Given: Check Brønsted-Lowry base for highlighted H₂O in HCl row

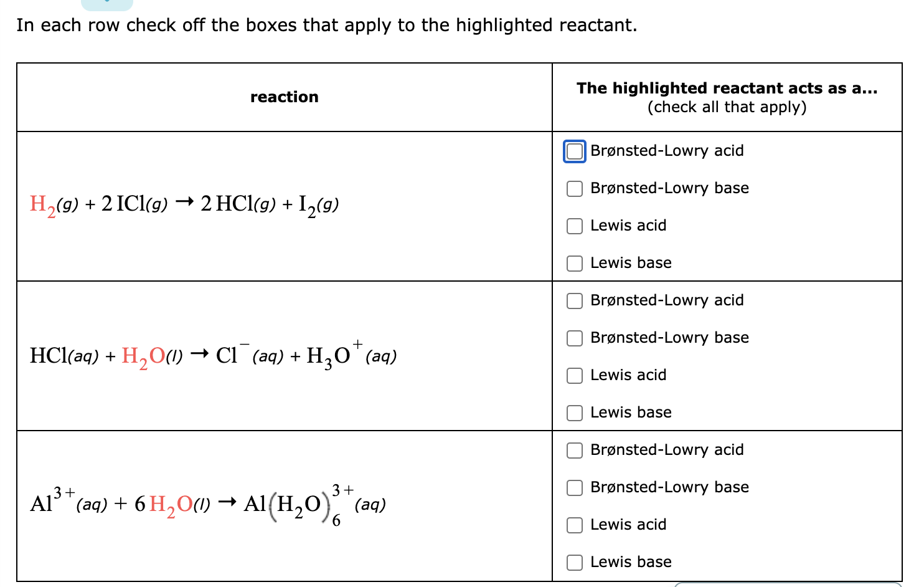Looking at the screenshot, I should point(574,338).
